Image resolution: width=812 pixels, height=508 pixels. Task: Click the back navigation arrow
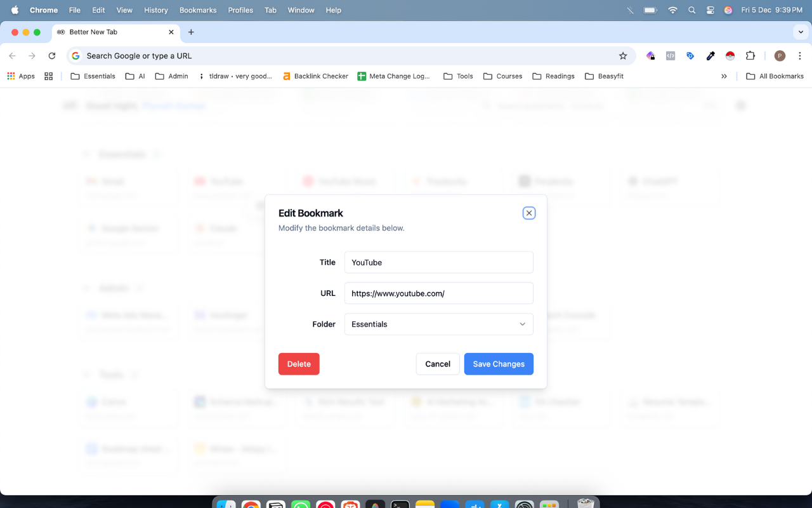click(x=13, y=56)
